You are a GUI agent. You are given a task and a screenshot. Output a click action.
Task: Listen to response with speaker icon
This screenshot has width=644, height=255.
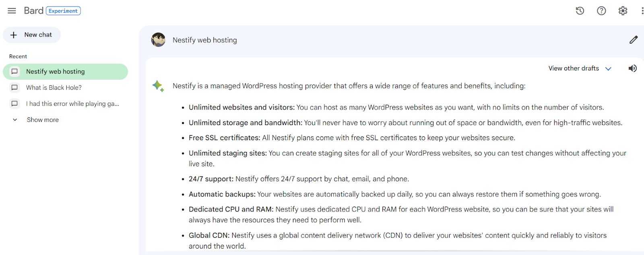[633, 68]
